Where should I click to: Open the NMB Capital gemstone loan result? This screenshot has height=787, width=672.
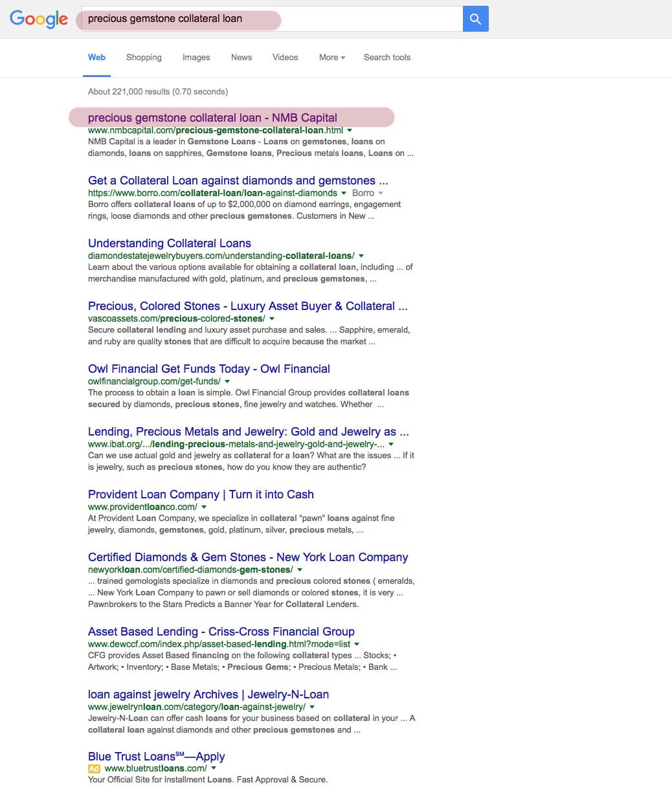[x=212, y=118]
